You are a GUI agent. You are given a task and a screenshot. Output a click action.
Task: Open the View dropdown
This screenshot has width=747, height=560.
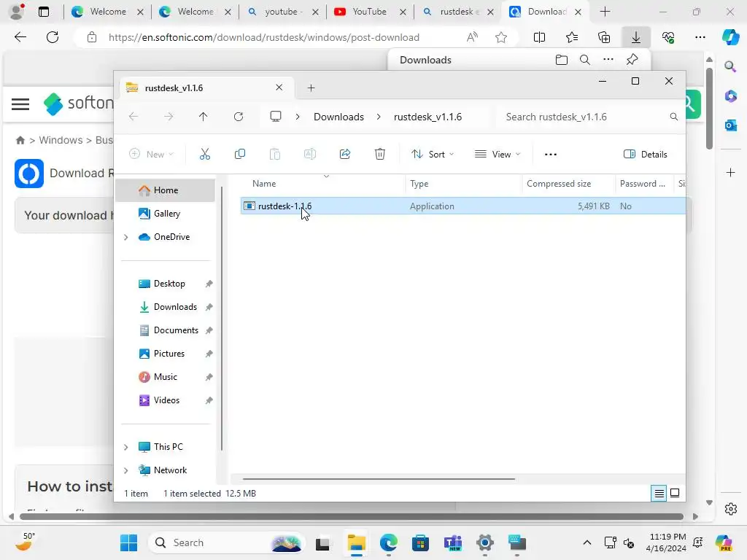(498, 155)
